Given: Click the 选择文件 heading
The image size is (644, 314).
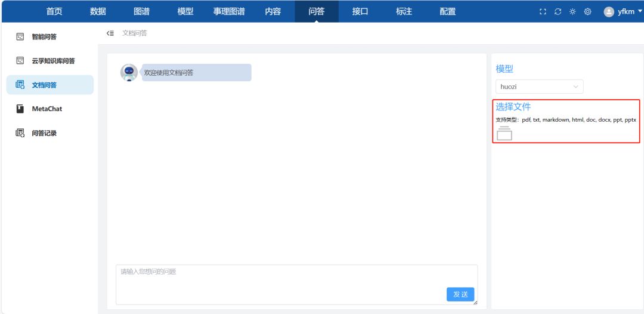Looking at the screenshot, I should tap(513, 107).
